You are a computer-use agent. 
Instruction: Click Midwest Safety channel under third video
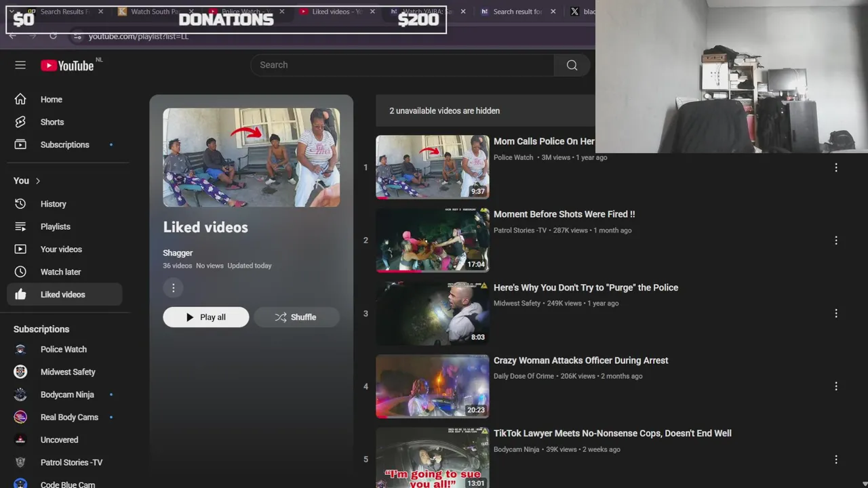(517, 304)
